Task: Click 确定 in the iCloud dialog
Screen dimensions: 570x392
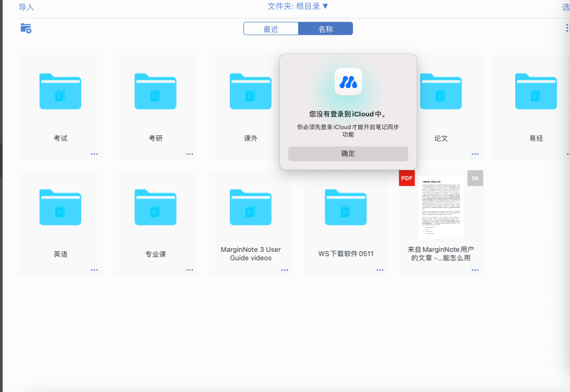Action: 348,154
